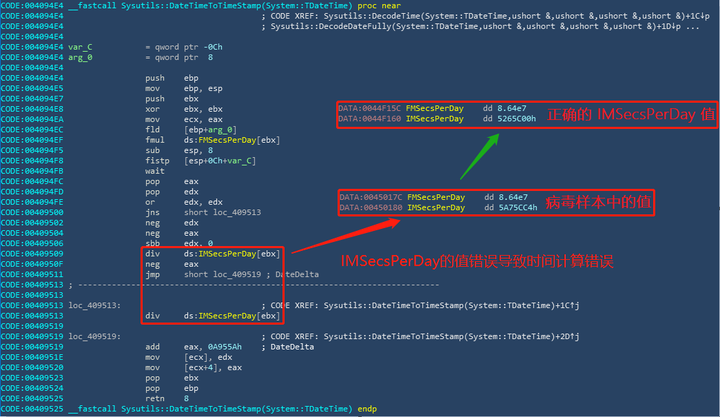The height and width of the screenshot is (417, 720).
Task: Click IMSecsPerDay operand in div at 00409509
Action: (227, 254)
